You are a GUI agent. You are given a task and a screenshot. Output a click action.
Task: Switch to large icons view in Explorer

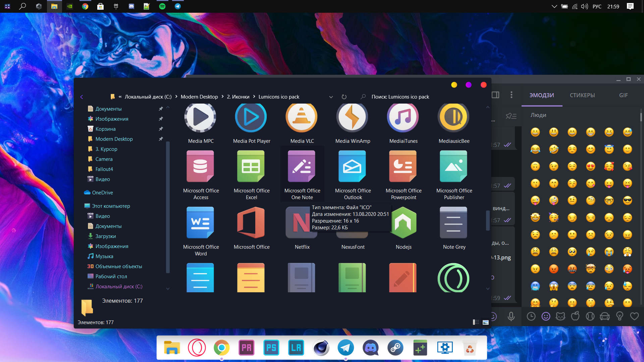click(x=485, y=322)
